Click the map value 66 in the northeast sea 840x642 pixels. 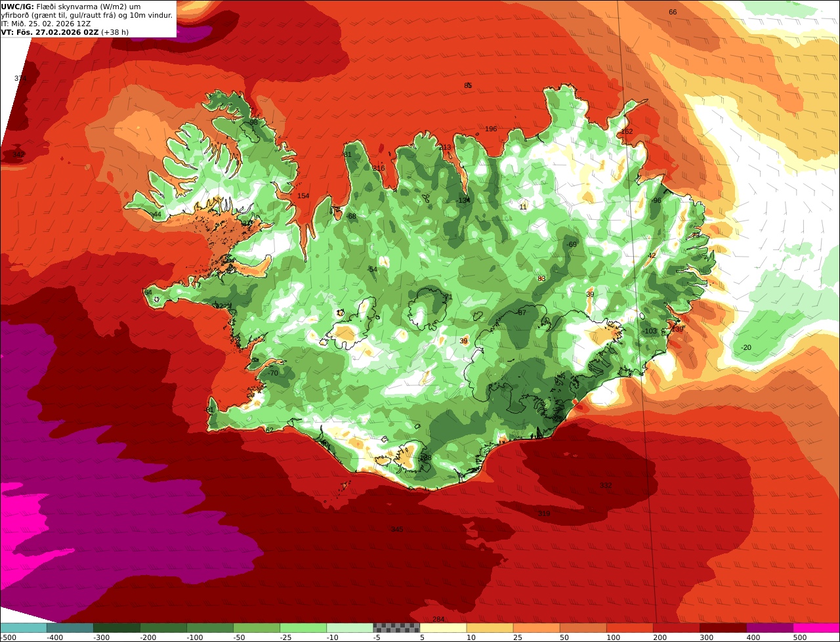click(x=673, y=12)
